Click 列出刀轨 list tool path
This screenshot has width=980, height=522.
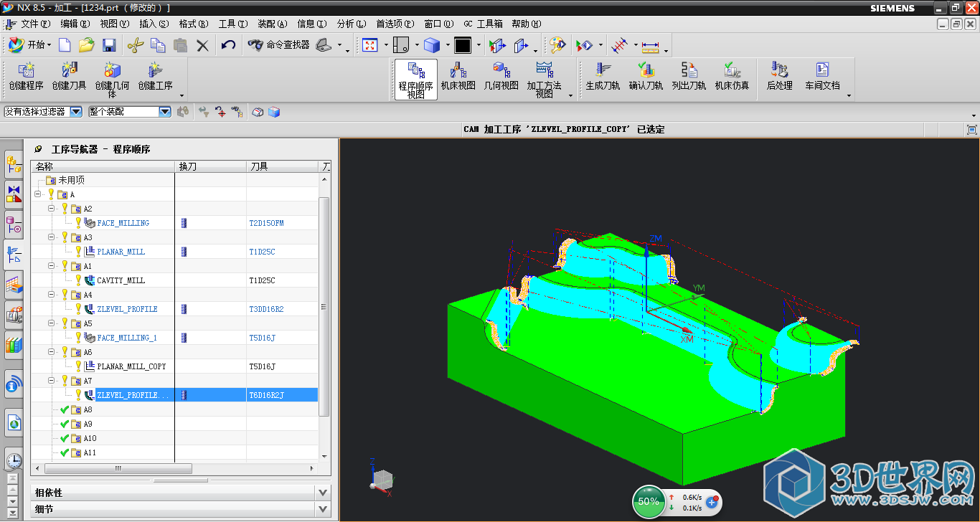689,77
